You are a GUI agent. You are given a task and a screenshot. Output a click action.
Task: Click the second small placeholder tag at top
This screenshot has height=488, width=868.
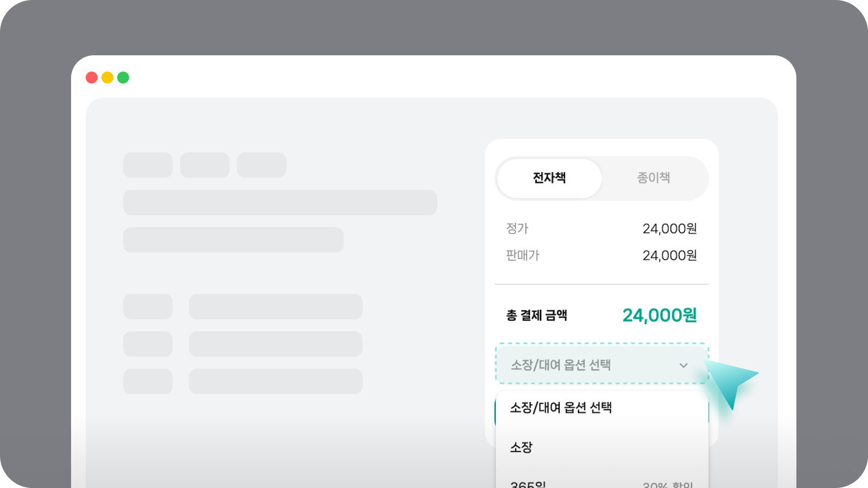tap(205, 165)
